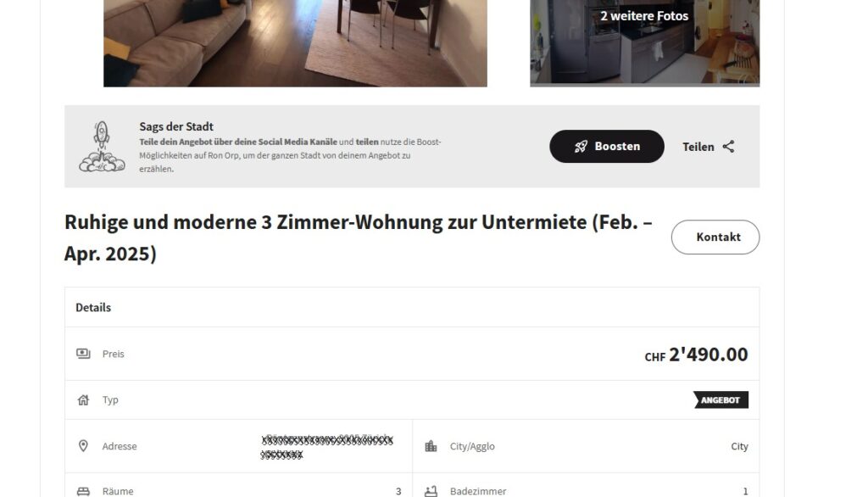
Task: Click the City/Agglo buildings icon
Action: point(431,446)
